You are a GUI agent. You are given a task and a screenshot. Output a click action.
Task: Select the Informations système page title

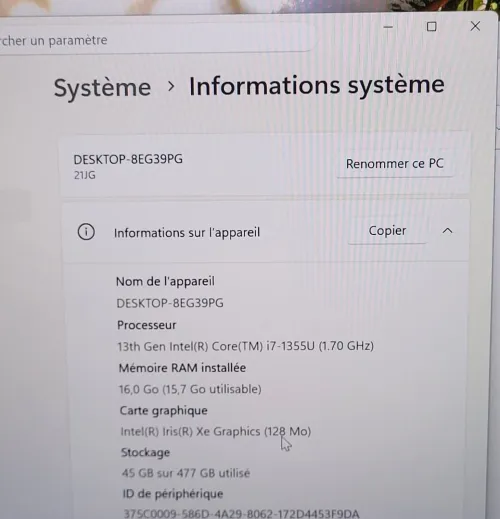317,86
